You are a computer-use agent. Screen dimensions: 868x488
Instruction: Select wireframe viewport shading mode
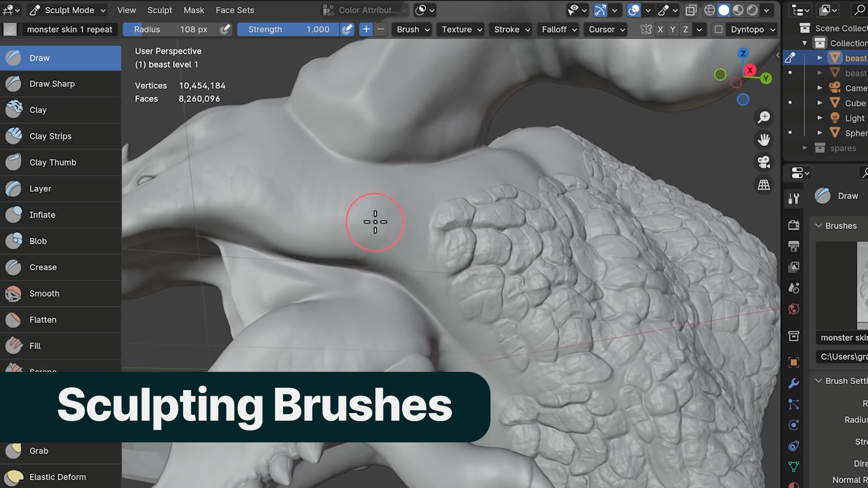point(709,10)
